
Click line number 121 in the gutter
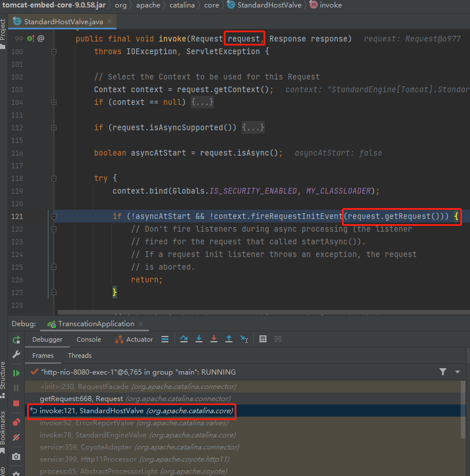17,217
